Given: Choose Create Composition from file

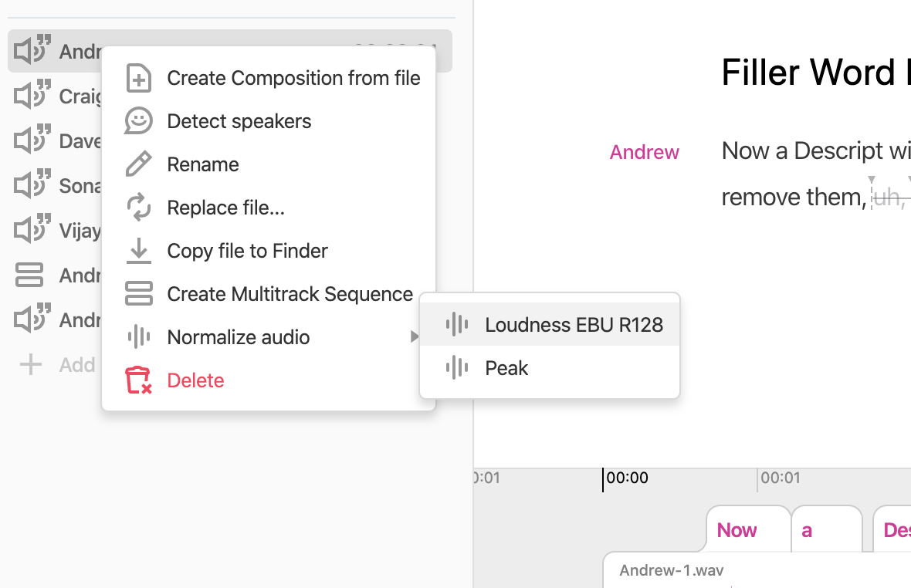Looking at the screenshot, I should [x=269, y=79].
